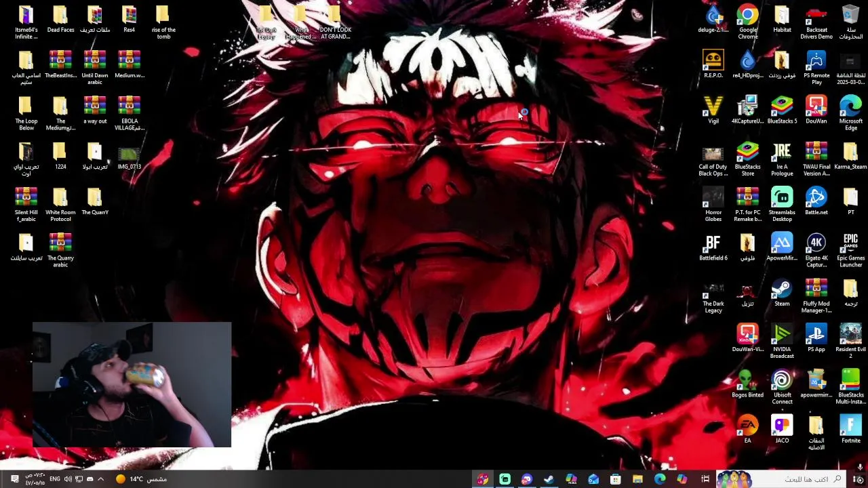Open the Dead Faces folder
The width and height of the screenshot is (868, 488).
pos(60,20)
